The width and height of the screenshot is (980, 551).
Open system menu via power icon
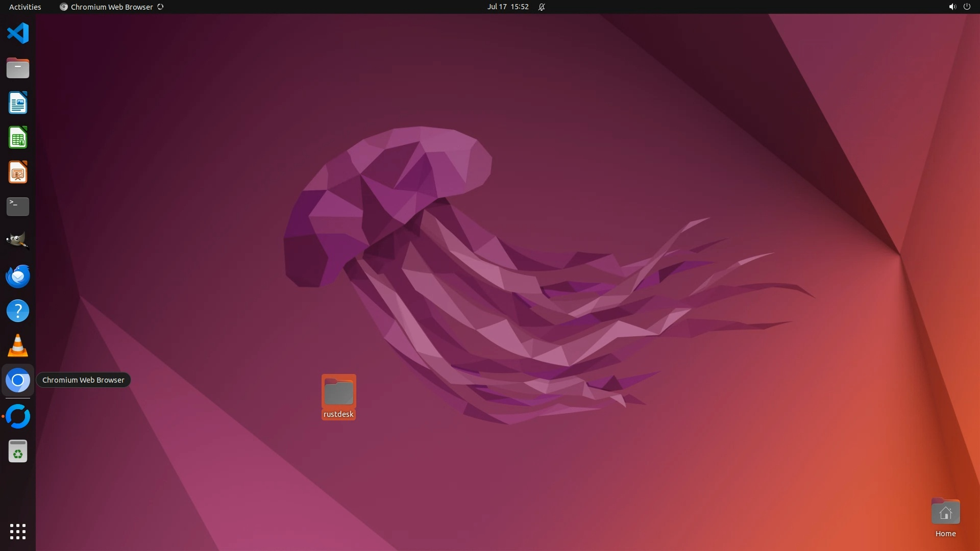coord(967,7)
